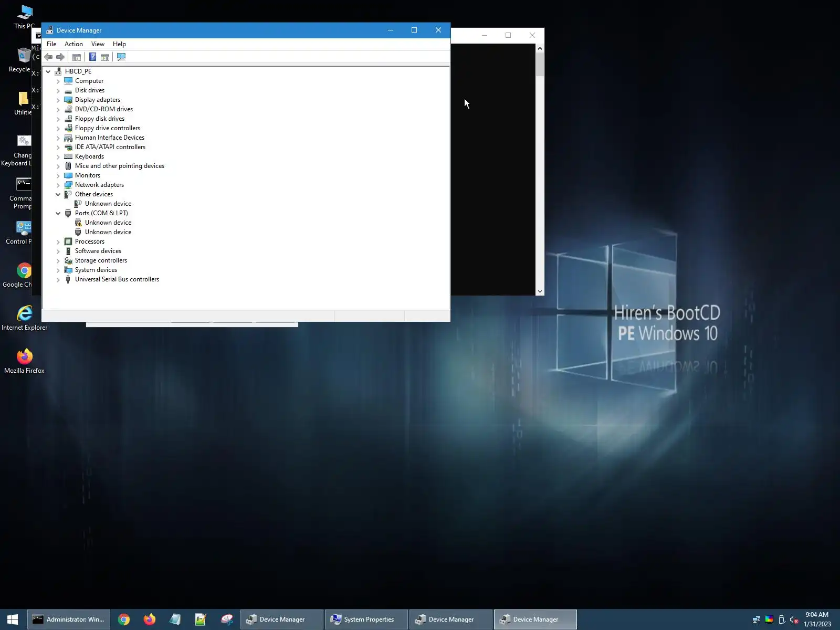Select the Network adapters label
Screen dimensions: 840x630
click(x=99, y=185)
